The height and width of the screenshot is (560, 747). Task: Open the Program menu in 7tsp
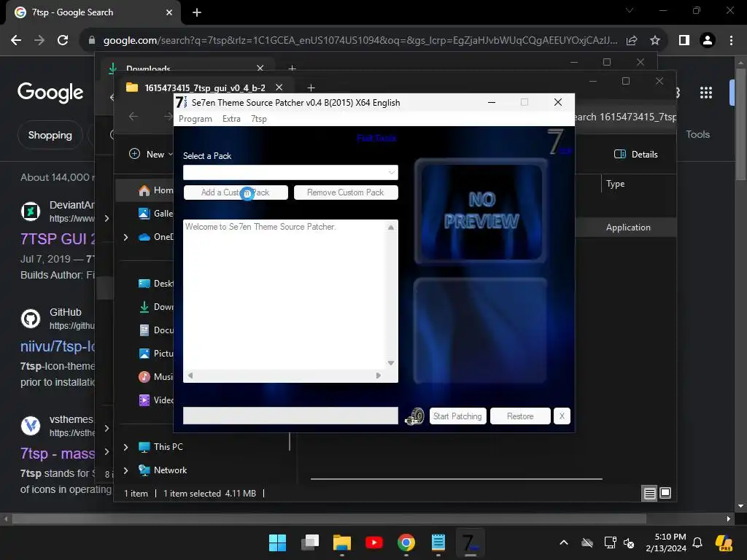(x=196, y=119)
